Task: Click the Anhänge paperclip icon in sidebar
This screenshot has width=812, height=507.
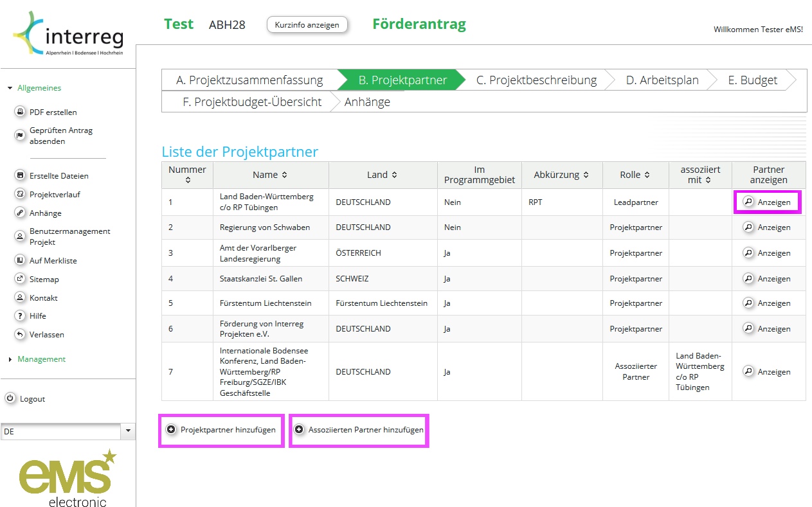Action: [20, 213]
